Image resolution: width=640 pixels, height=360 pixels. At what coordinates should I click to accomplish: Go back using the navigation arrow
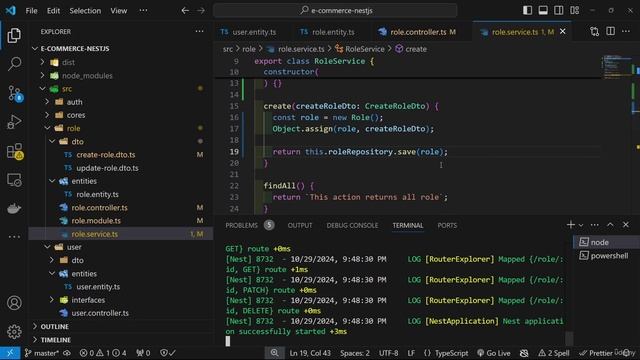185,11
